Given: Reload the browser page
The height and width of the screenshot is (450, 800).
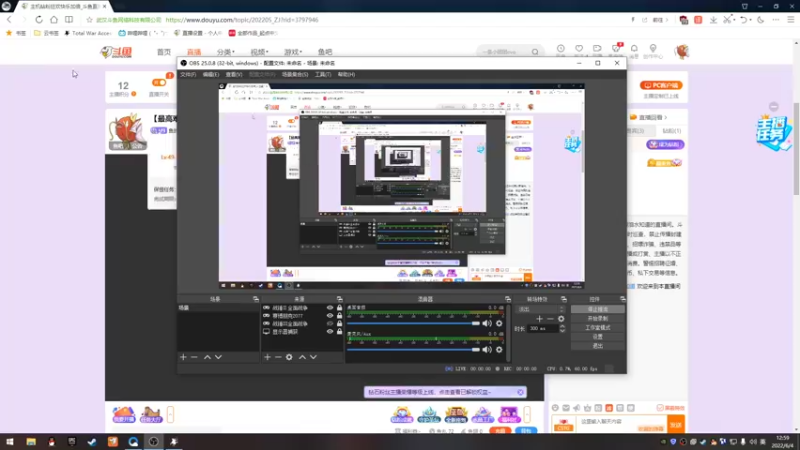Looking at the screenshot, I should click(x=39, y=19).
